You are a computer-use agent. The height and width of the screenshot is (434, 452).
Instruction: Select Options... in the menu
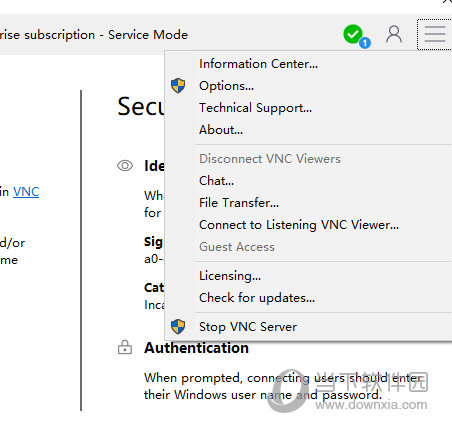226,86
